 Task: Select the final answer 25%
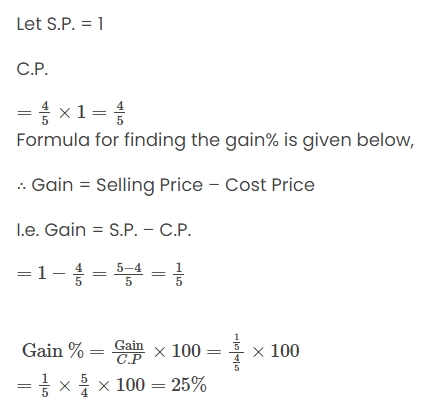coord(189,385)
